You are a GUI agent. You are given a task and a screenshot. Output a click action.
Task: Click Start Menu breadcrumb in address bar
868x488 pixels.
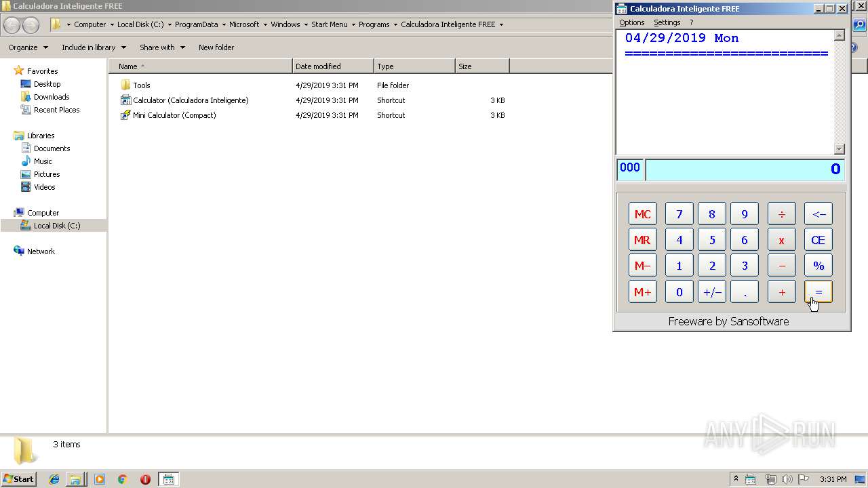(329, 24)
